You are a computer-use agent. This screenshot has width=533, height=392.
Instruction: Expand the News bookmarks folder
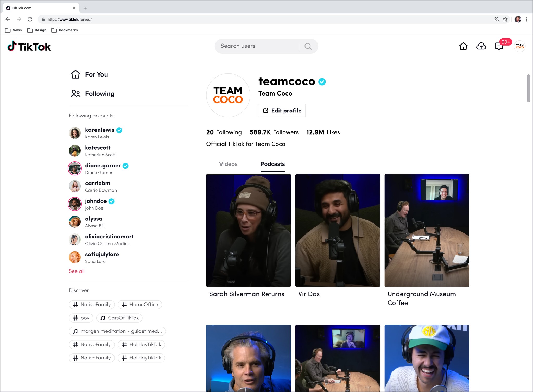click(14, 30)
